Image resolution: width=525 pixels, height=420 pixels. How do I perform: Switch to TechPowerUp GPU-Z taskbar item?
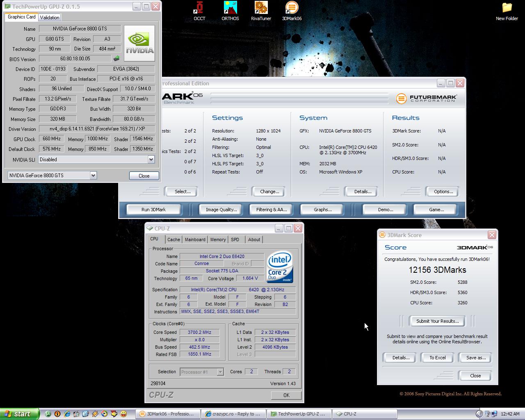tap(299, 414)
